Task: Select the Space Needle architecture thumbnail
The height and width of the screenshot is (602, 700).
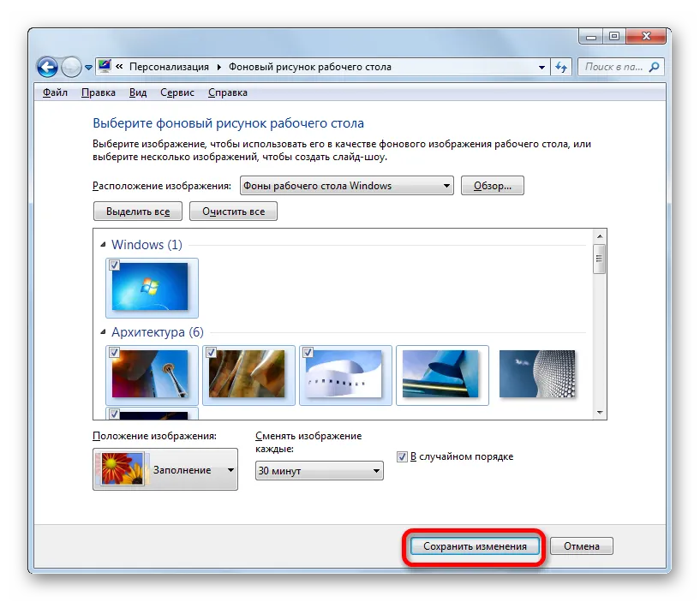Action: [150, 374]
